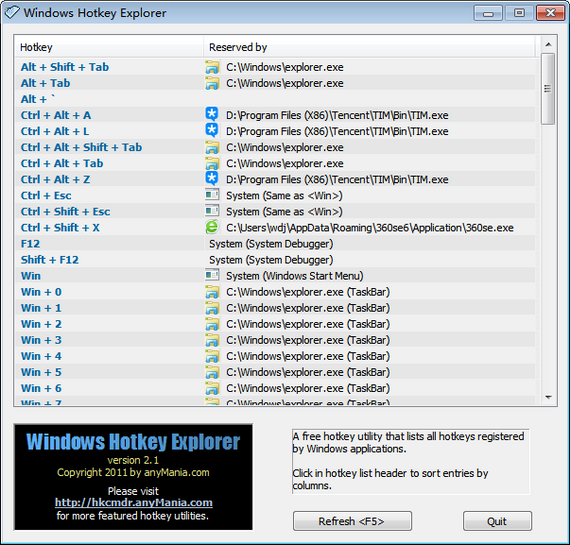Click TIM icon in Ctrl + Alt + A row
The width and height of the screenshot is (570, 545).
pos(212,115)
